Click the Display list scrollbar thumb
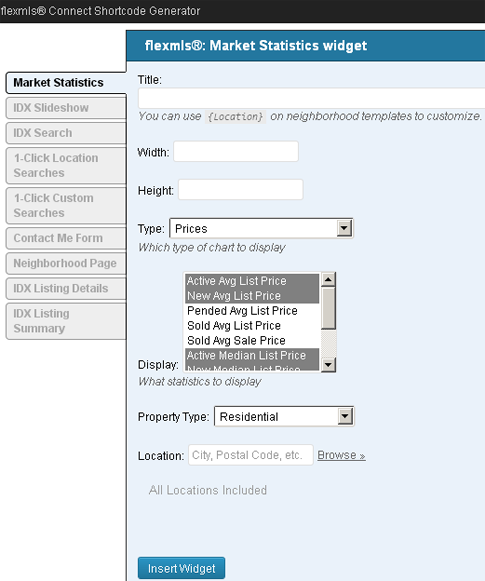The width and height of the screenshot is (485, 581). click(x=328, y=308)
